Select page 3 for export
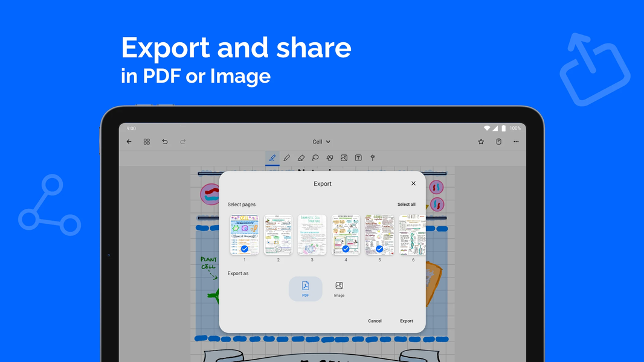Screen dimensions: 644x362 [312, 234]
